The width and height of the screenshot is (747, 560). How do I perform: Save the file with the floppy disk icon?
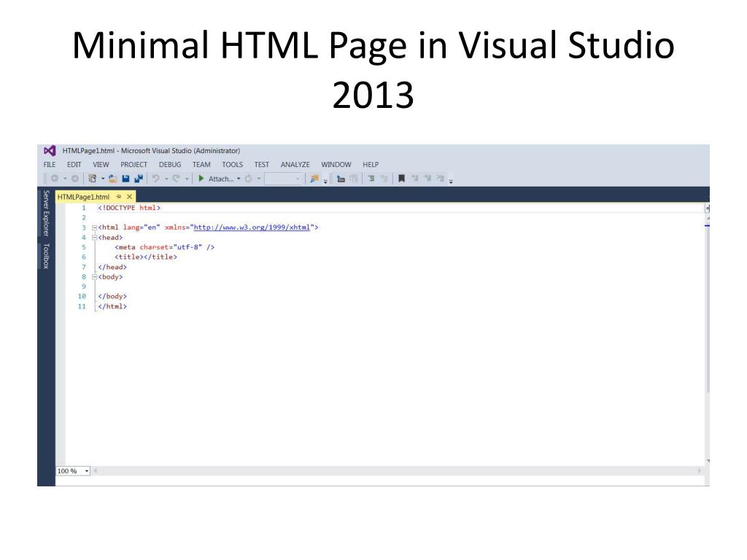[125, 179]
